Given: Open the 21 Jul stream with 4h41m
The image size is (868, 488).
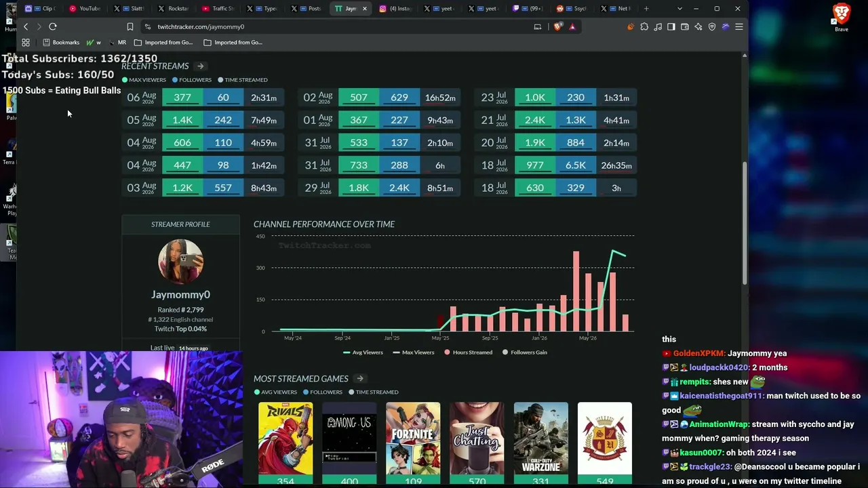Looking at the screenshot, I should (x=555, y=120).
